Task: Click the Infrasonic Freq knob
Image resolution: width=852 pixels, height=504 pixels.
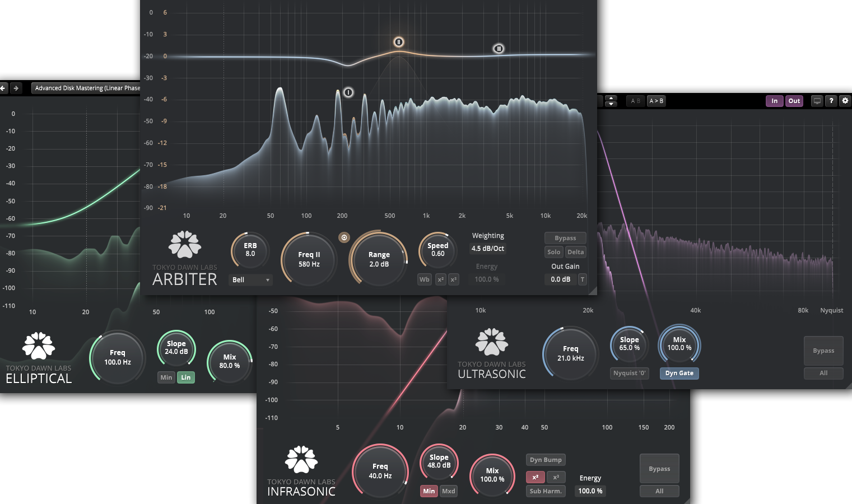Action: [380, 471]
